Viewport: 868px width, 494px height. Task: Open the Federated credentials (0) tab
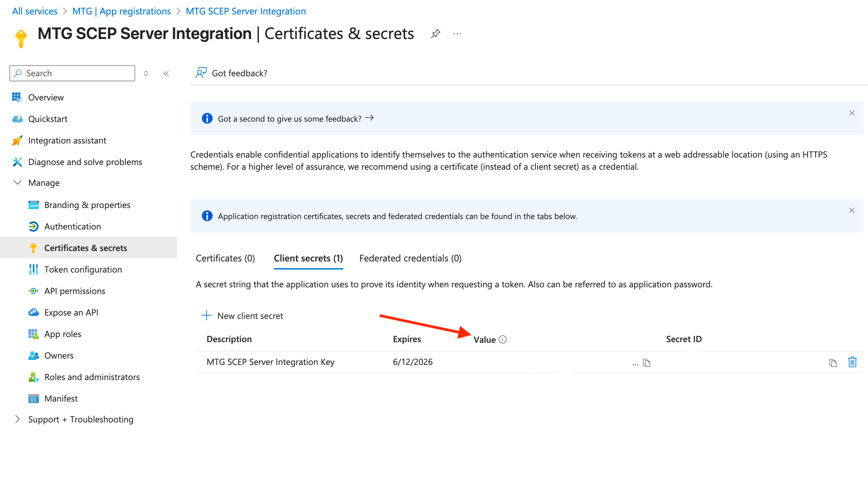410,258
